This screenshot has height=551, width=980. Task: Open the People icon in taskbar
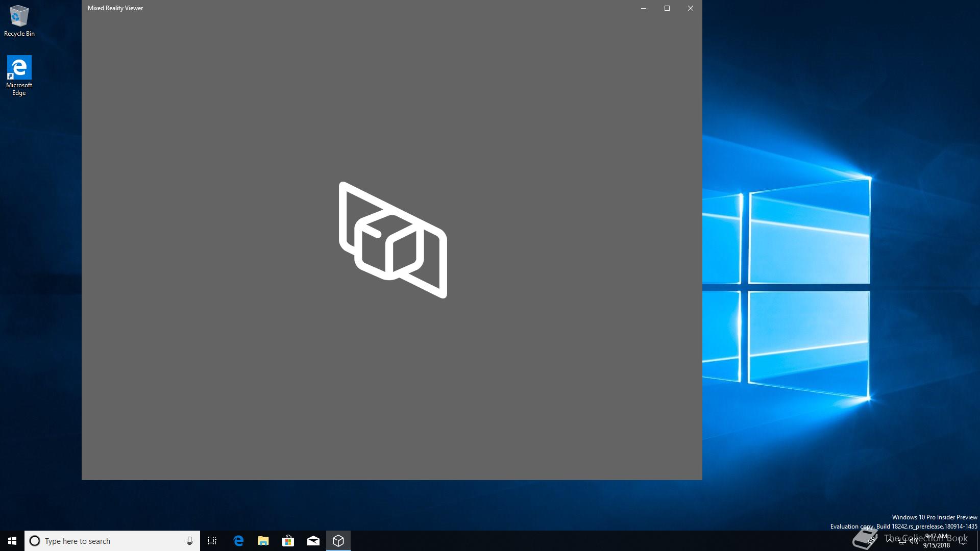(871, 541)
